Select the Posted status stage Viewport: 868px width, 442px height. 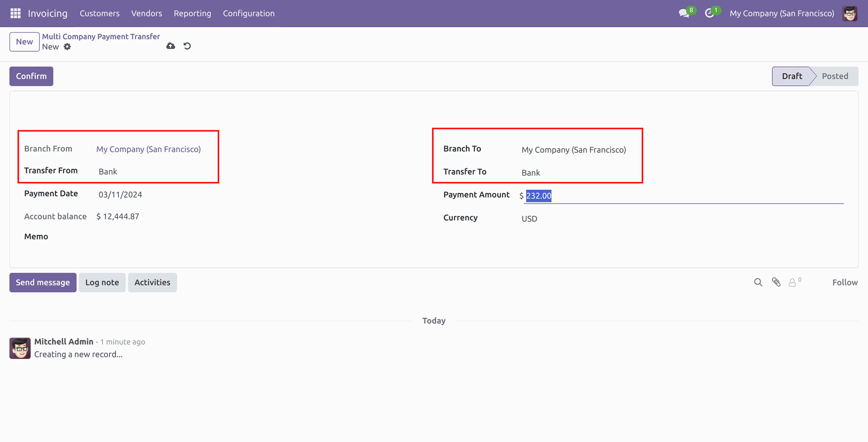click(x=835, y=76)
